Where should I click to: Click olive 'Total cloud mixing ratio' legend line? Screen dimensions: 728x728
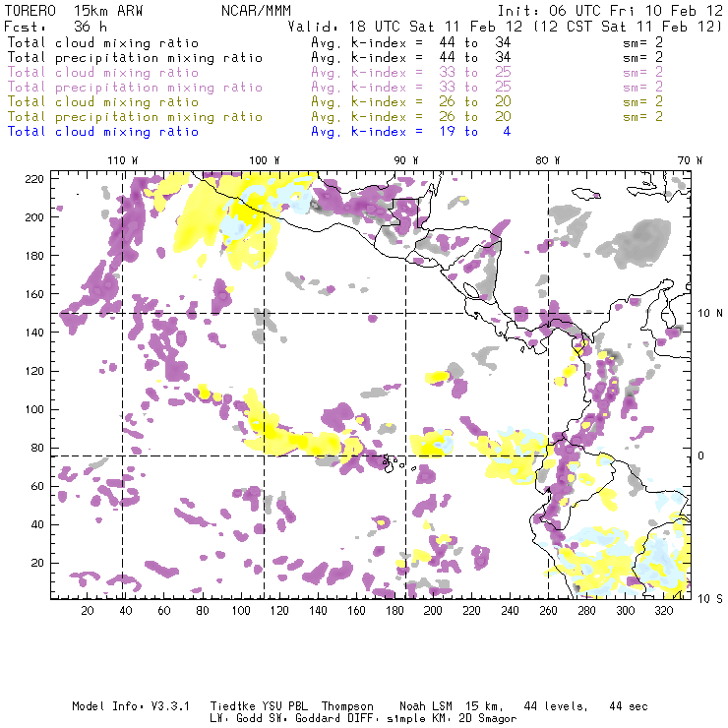[103, 101]
